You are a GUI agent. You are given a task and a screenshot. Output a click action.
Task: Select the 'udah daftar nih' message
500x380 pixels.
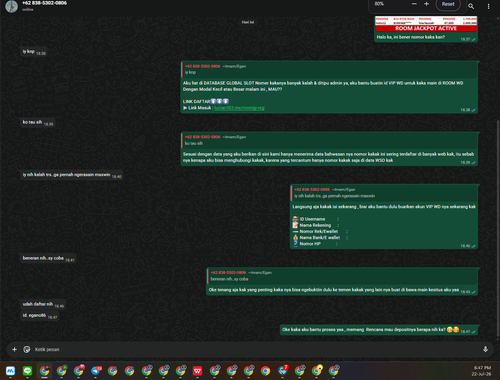click(43, 304)
